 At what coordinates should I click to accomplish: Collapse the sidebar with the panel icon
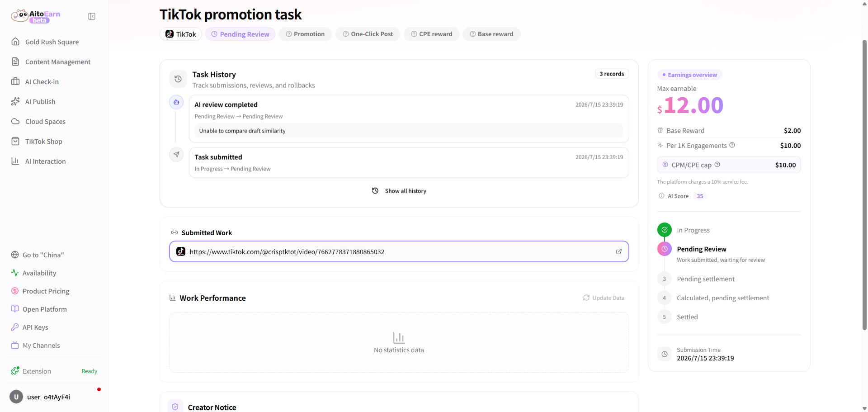92,16
